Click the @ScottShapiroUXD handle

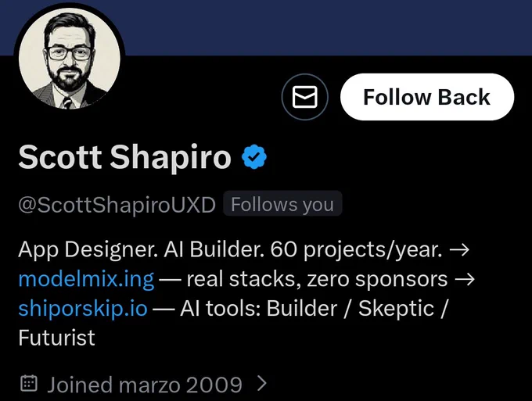click(x=117, y=205)
